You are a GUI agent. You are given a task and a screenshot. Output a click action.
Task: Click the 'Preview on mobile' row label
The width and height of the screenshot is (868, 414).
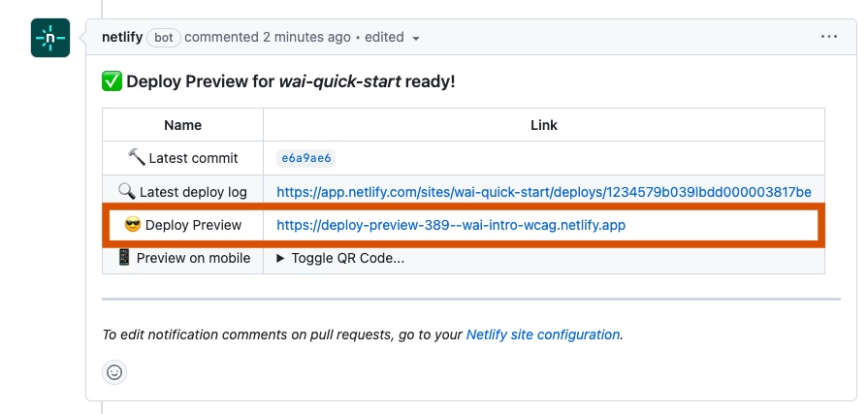pos(193,258)
